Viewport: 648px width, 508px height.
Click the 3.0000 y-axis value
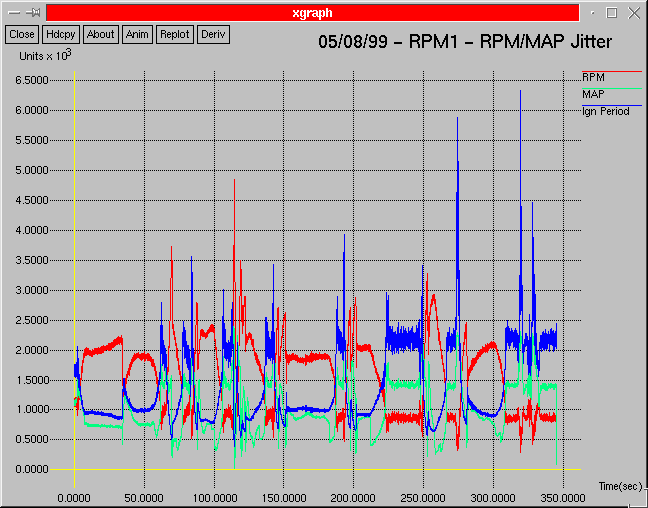tap(32, 290)
